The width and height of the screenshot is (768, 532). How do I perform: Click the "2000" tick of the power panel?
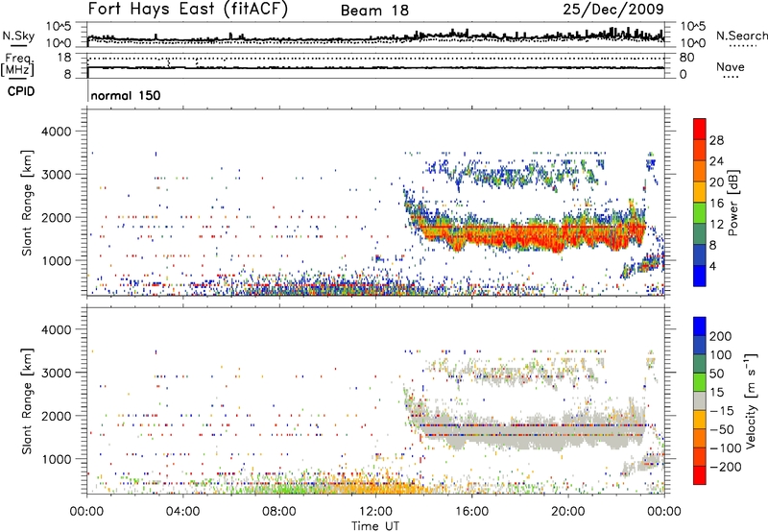(x=56, y=217)
